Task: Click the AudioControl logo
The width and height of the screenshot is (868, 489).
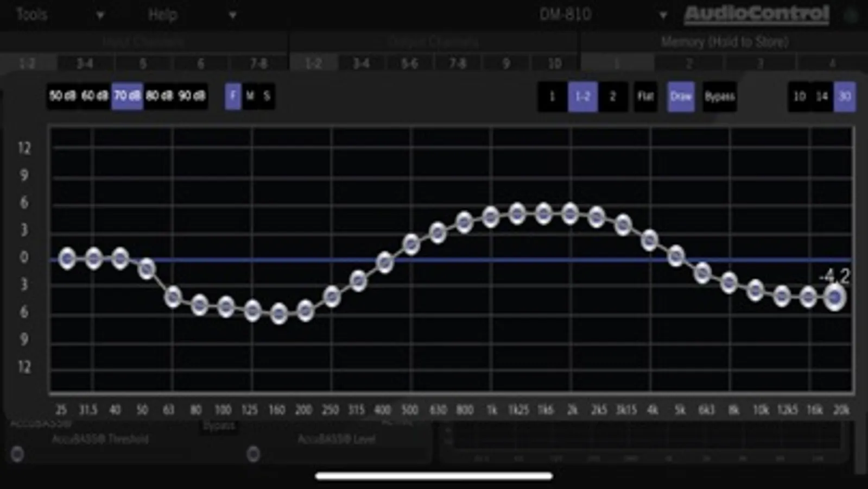Action: 756,14
